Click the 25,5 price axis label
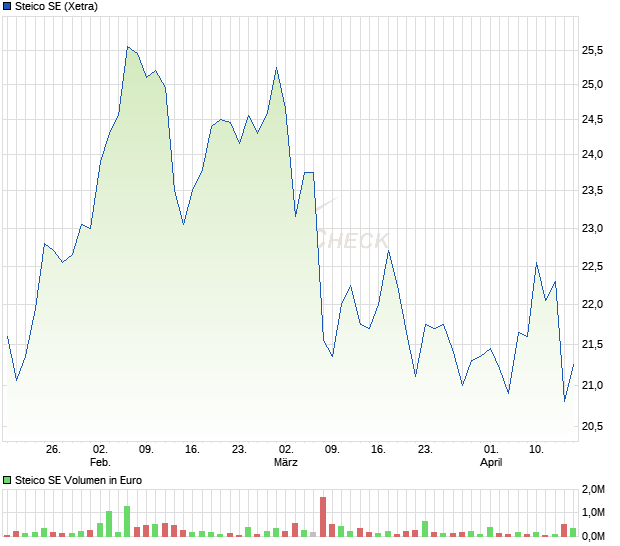This screenshot has height=546, width=620. [x=592, y=50]
